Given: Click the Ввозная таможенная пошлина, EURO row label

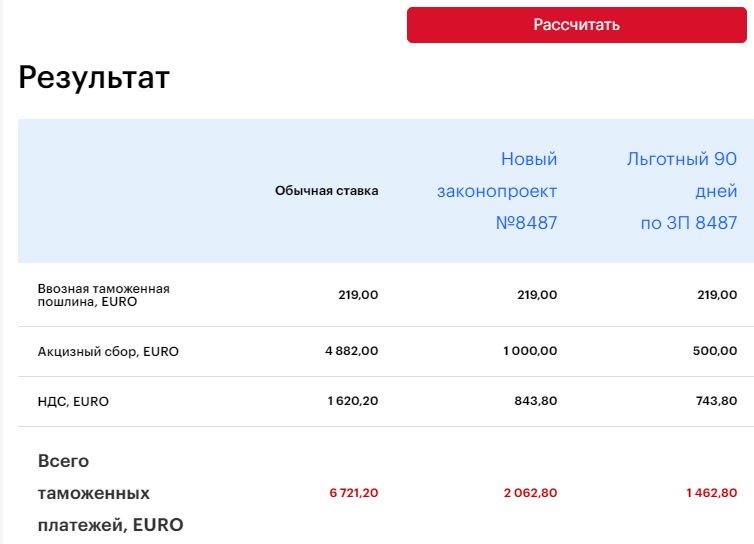Looking at the screenshot, I should 103,294.
